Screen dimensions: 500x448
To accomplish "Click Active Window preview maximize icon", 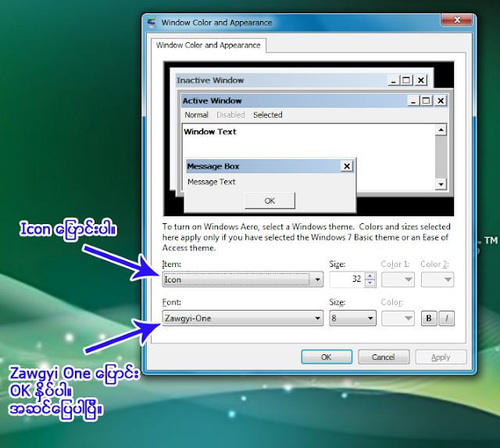I will [x=427, y=101].
